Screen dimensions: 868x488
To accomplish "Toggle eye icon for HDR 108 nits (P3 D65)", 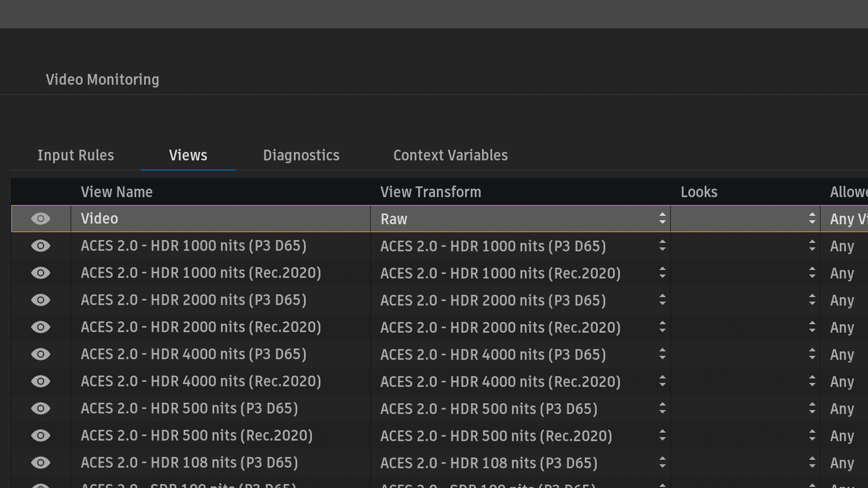I will [41, 463].
